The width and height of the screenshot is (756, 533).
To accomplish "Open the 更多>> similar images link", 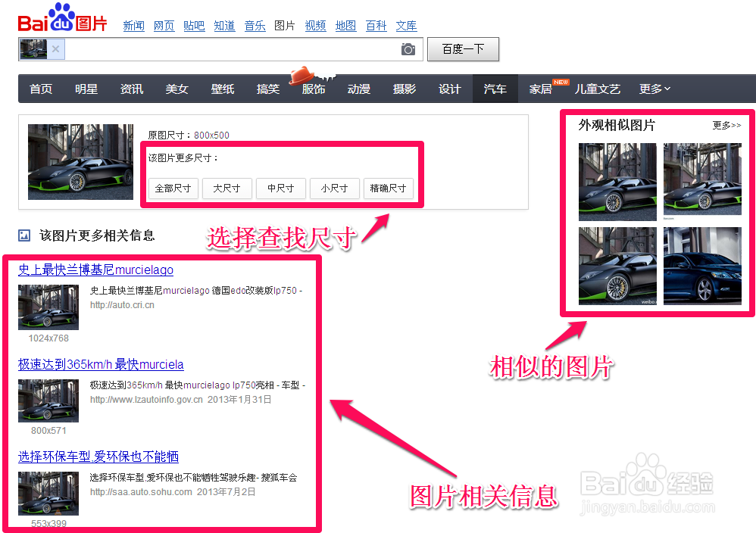I will click(x=726, y=126).
